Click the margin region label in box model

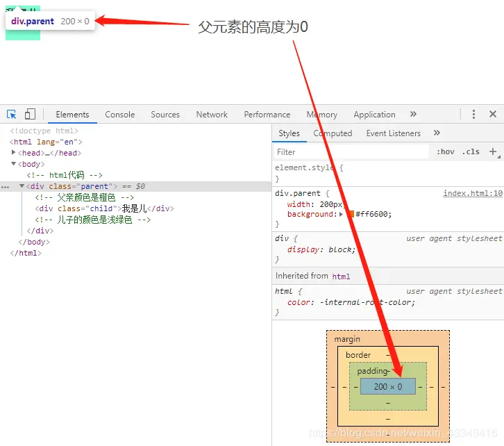point(347,339)
